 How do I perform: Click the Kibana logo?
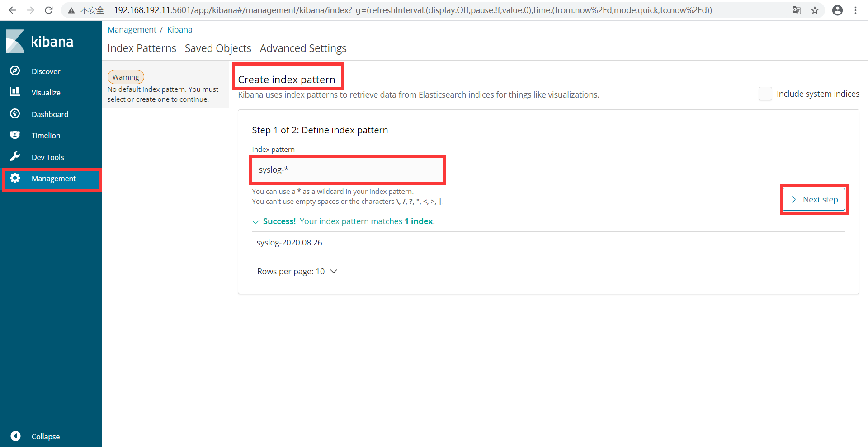click(x=39, y=41)
